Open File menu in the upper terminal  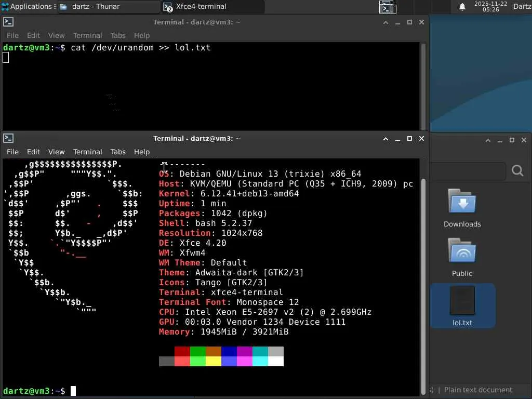(x=12, y=35)
